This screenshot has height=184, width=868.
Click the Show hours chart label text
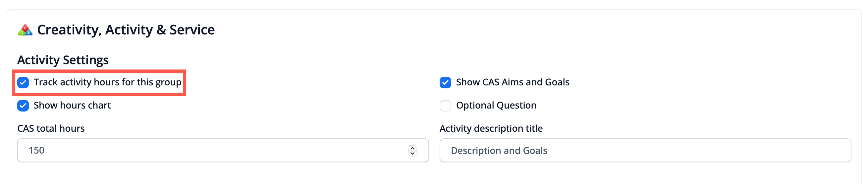click(x=72, y=106)
